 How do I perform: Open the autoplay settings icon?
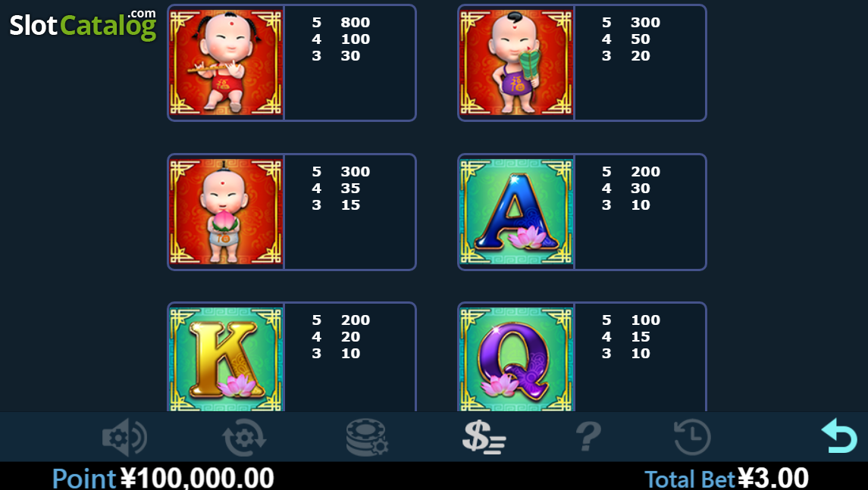click(x=244, y=437)
